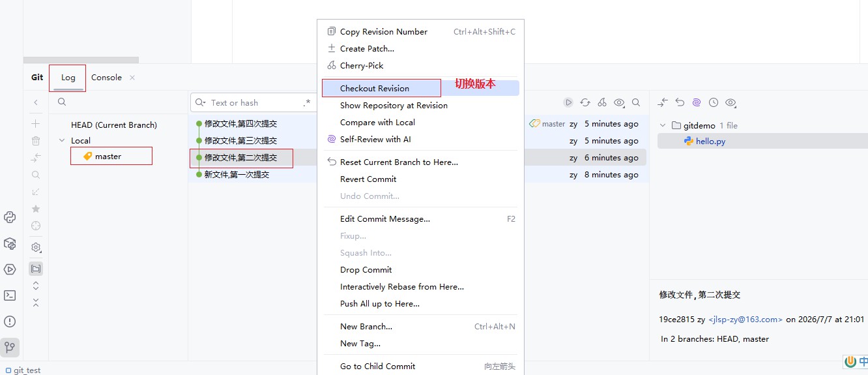Click the Cherry-Pick toolbar icon in the log

[x=602, y=102]
